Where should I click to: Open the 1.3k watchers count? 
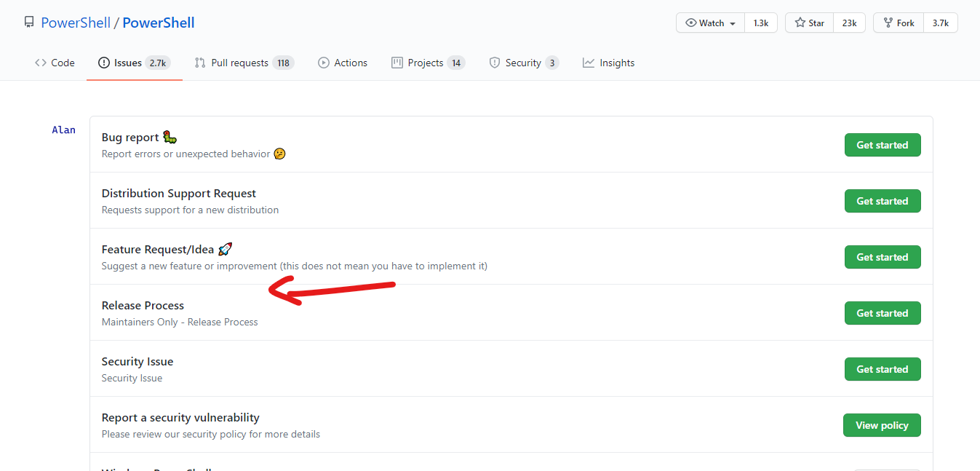pos(760,23)
